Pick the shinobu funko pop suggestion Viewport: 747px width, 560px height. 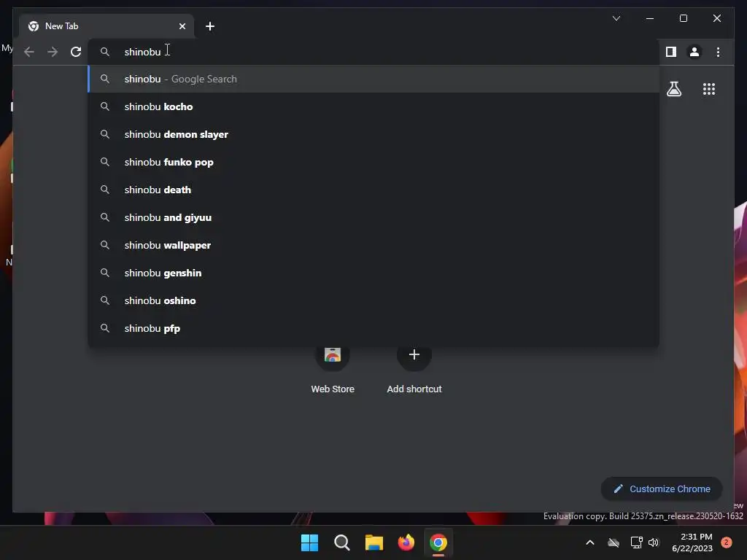coord(373,162)
